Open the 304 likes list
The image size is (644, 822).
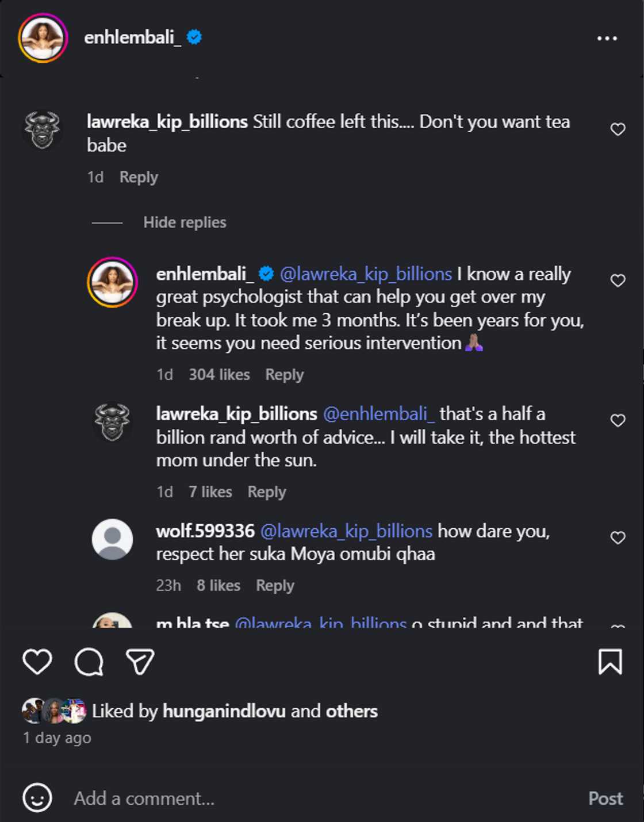[x=219, y=375]
